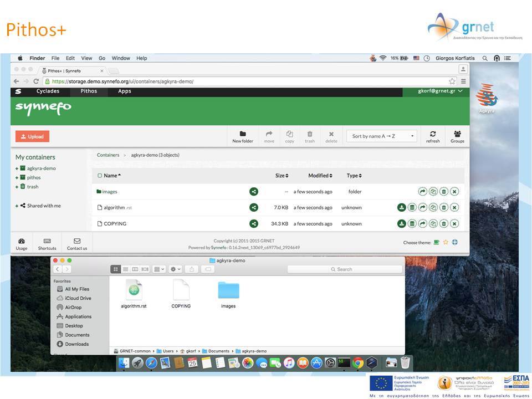Click the Synnefo S logo in nav bar
Image resolution: width=532 pixels, height=399 pixels.
point(18,91)
